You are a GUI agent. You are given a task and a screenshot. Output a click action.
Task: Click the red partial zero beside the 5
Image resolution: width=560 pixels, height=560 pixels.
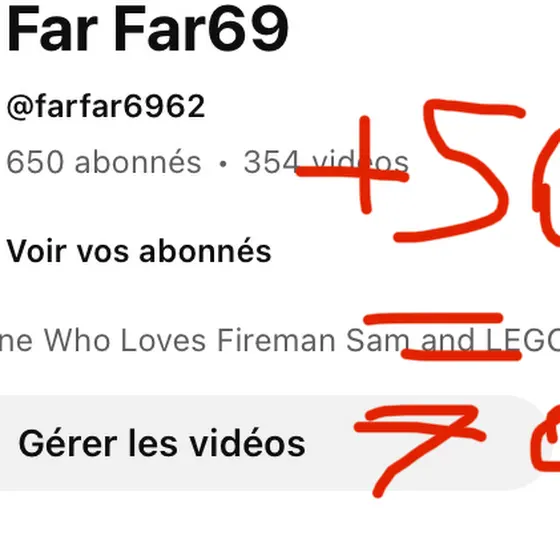(546, 188)
